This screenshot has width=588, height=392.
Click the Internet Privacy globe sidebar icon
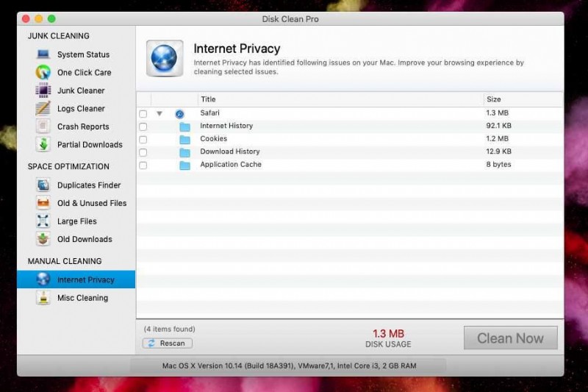point(43,279)
